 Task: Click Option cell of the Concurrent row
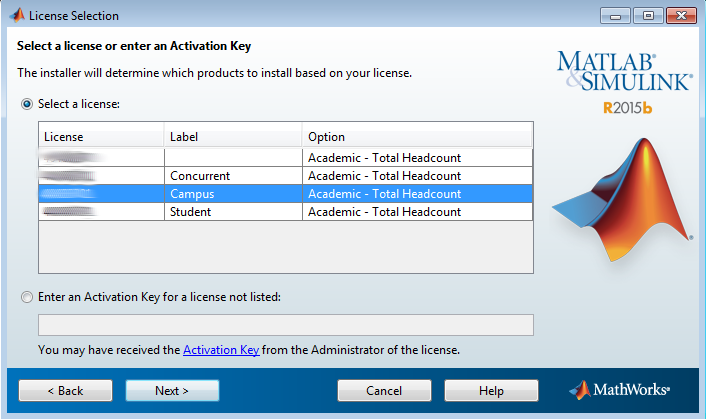tap(417, 176)
